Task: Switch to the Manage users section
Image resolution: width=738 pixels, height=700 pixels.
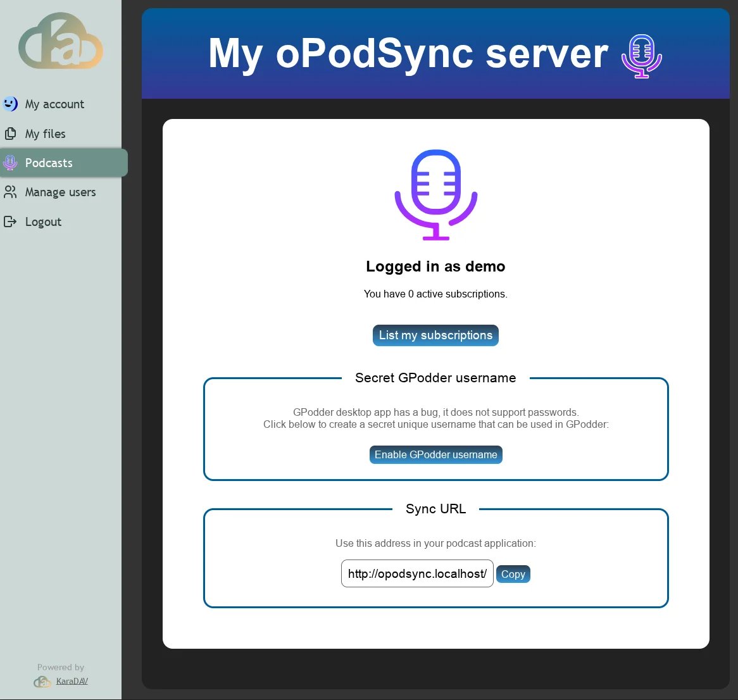Action: [60, 192]
